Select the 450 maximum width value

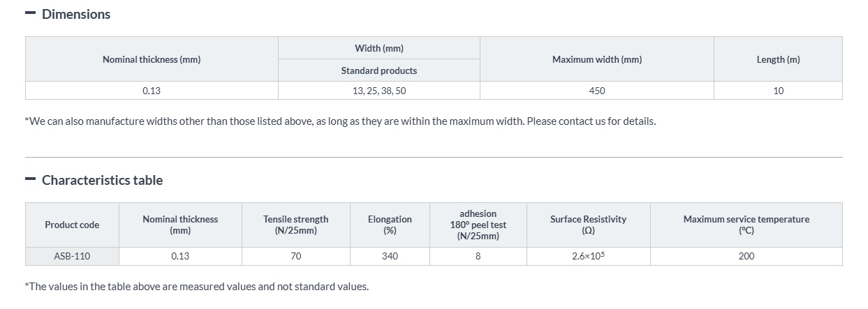596,91
